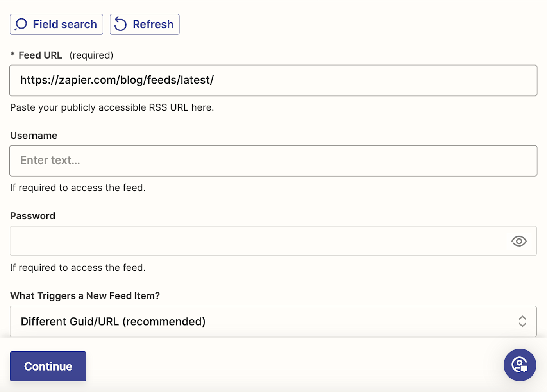Click the (required) text beside Feed URL

pyautogui.click(x=91, y=55)
